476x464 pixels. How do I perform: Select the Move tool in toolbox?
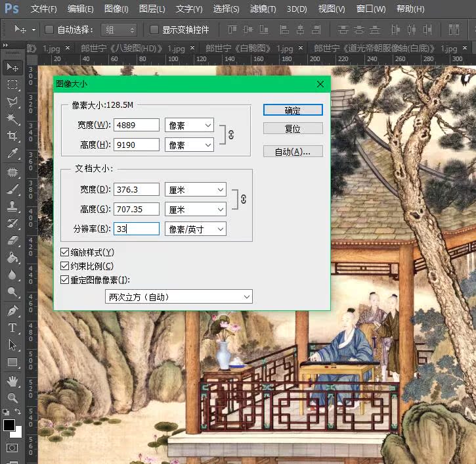[12, 67]
